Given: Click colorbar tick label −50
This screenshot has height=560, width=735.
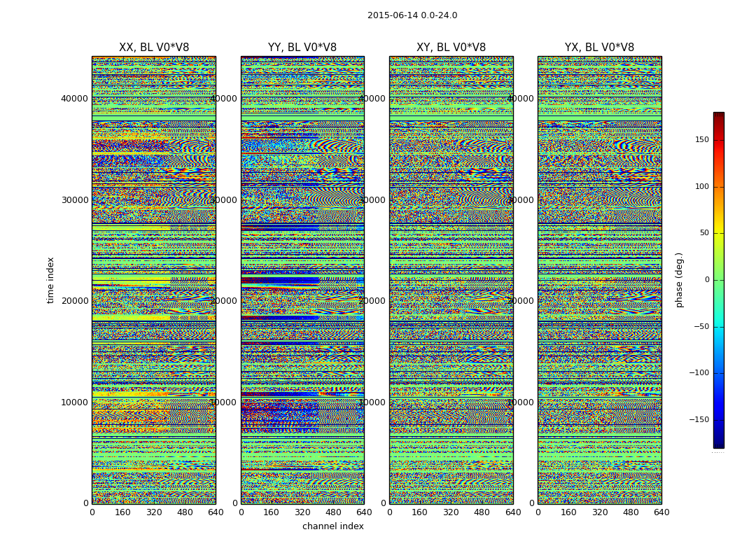Looking at the screenshot, I should (x=701, y=327).
